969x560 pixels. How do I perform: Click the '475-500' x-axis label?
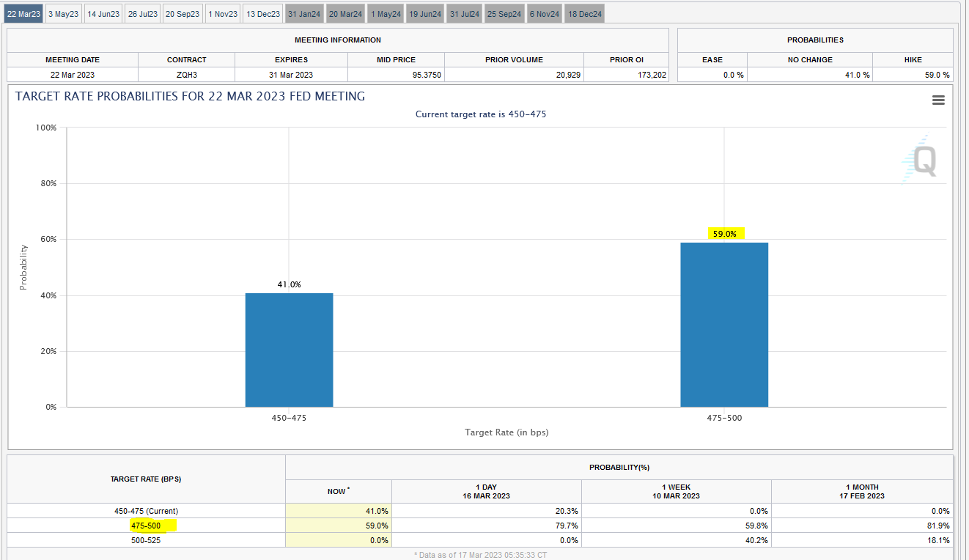(724, 418)
